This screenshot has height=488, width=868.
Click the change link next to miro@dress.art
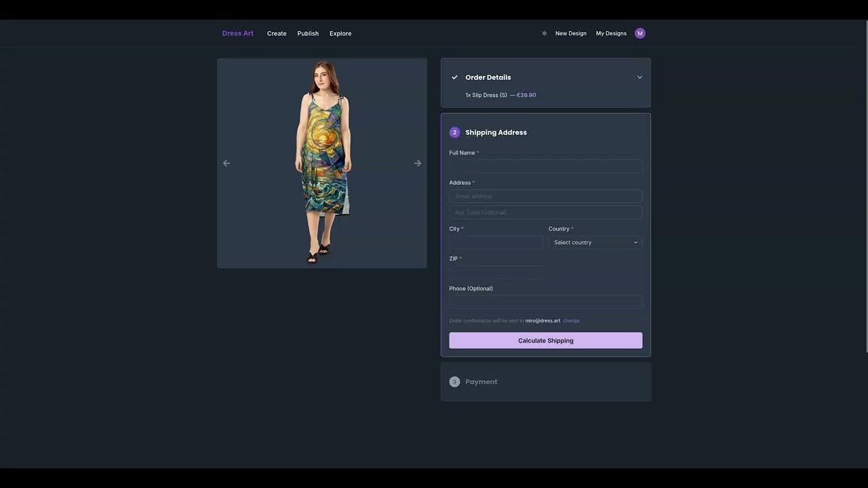[x=571, y=321]
